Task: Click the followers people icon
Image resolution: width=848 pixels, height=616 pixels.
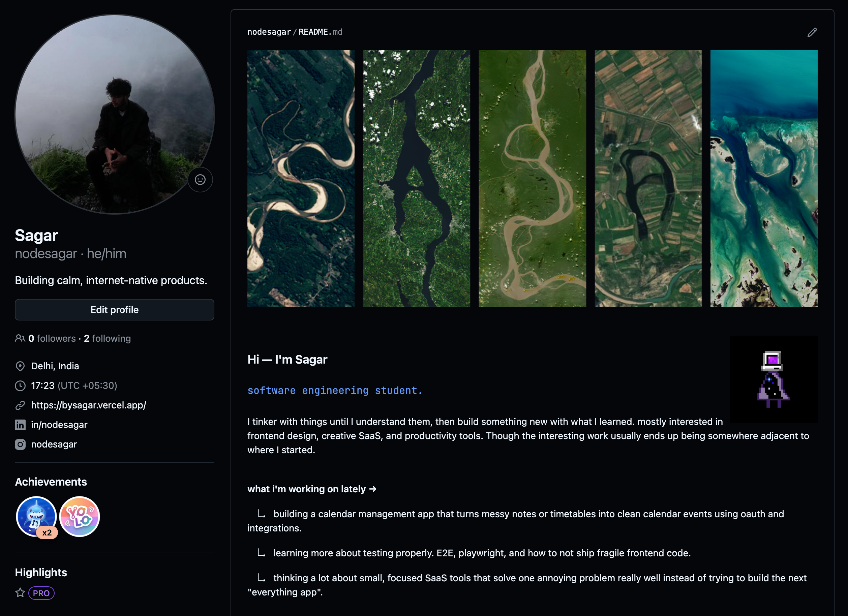Action: pyautogui.click(x=20, y=338)
